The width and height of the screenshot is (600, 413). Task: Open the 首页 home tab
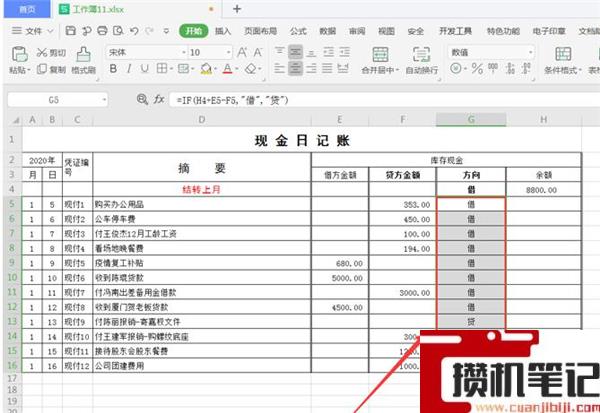27,9
